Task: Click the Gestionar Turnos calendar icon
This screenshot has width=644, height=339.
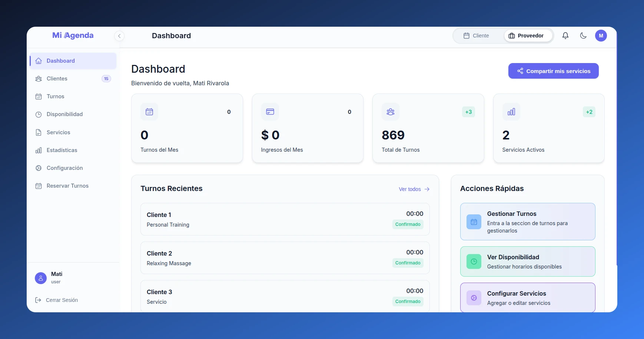Action: pos(474,222)
